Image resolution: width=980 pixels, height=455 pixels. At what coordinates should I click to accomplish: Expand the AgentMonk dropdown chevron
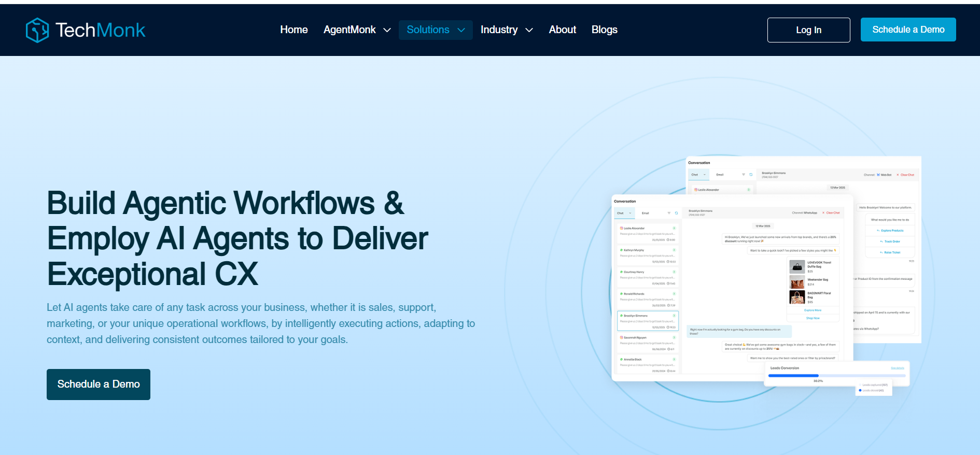pos(387,30)
